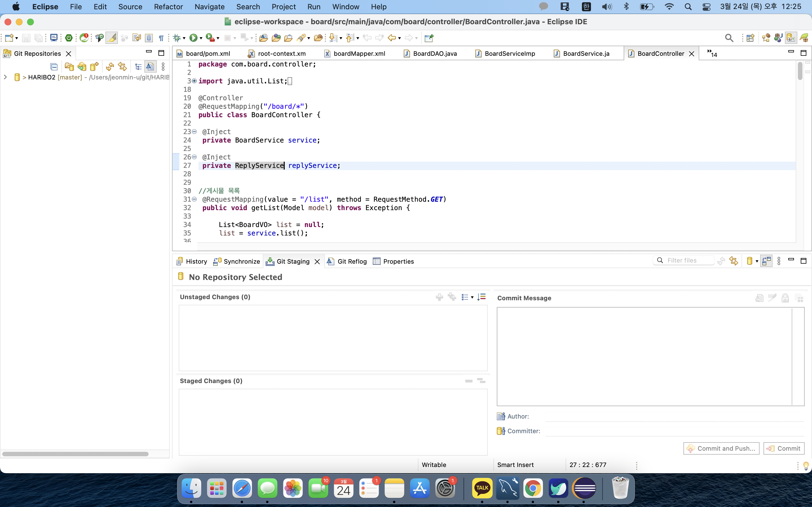812x507 pixels.
Task: Click the Commit and Push button
Action: (721, 448)
